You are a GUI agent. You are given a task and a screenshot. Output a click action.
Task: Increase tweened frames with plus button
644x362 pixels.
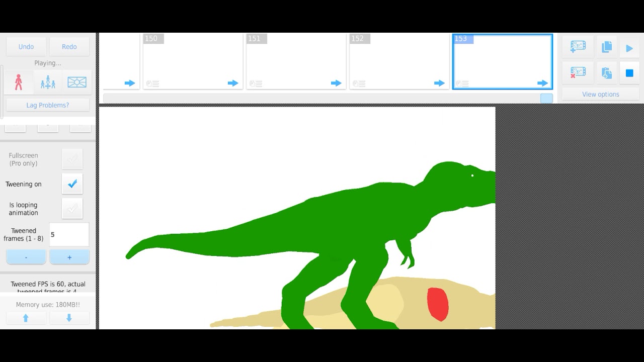[69, 257]
